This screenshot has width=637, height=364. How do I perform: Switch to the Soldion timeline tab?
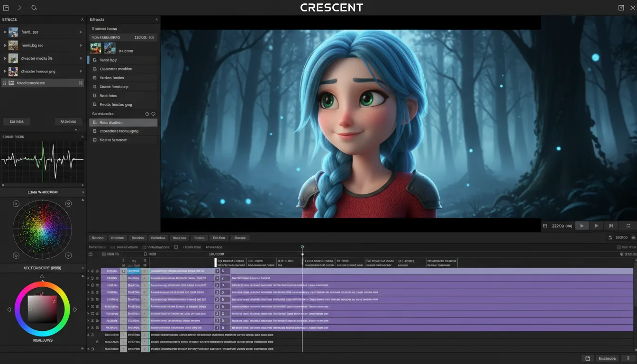coord(219,238)
